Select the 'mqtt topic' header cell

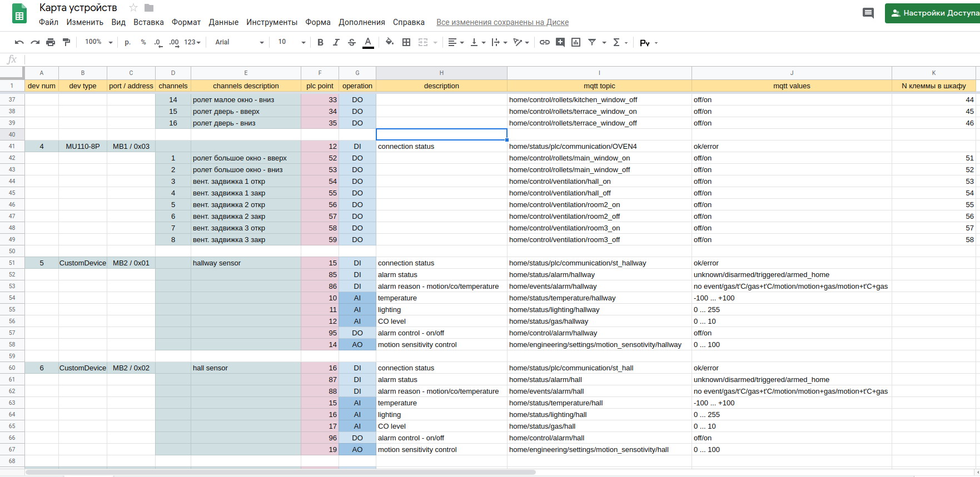click(x=599, y=86)
